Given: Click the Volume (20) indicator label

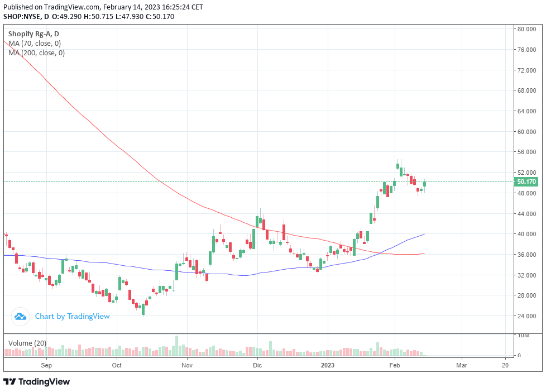Looking at the screenshot, I should pos(27,343).
